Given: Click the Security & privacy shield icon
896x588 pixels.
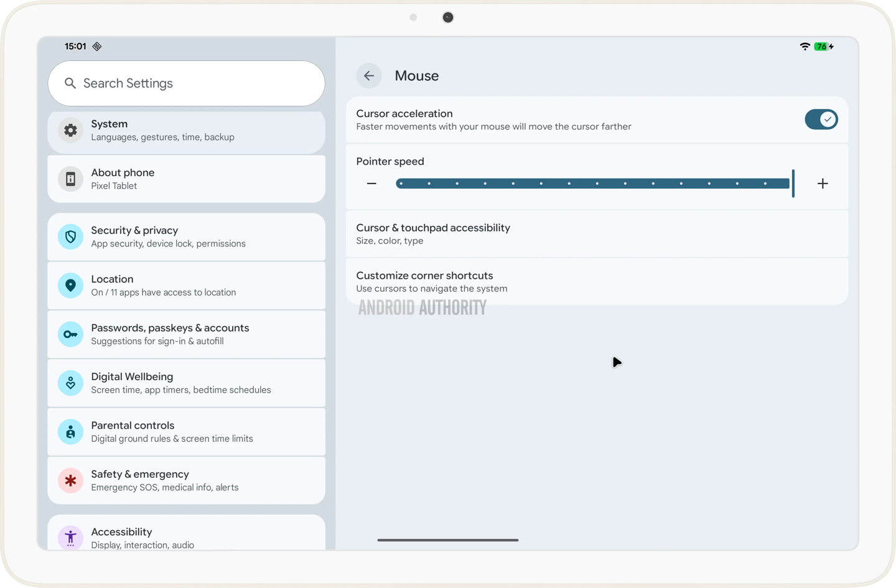Looking at the screenshot, I should 71,237.
